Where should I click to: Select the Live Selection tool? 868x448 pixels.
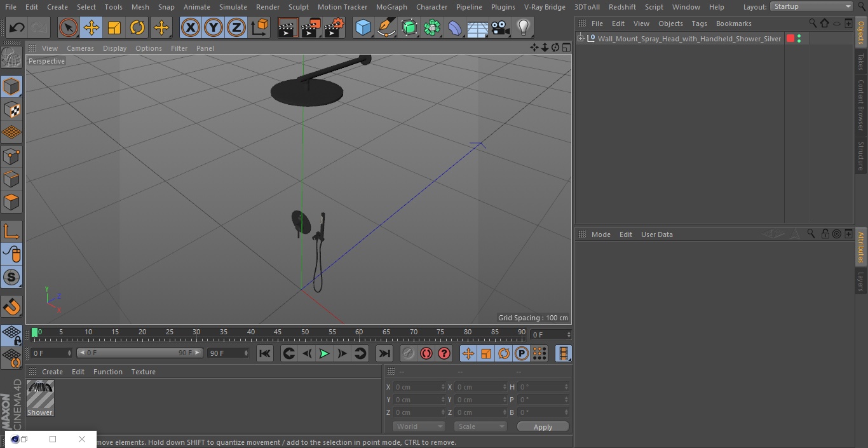point(68,27)
